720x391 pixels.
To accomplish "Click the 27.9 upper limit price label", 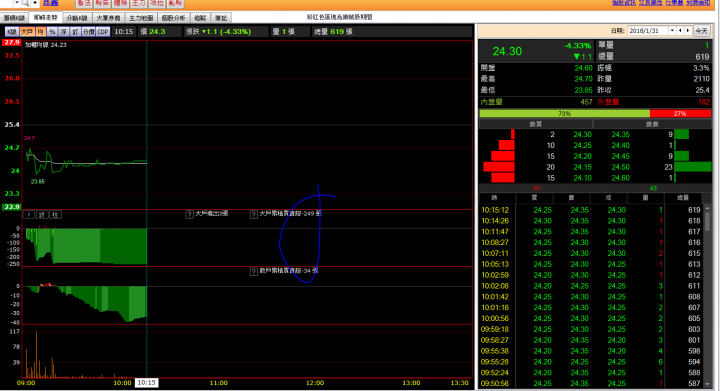I will (x=12, y=43).
